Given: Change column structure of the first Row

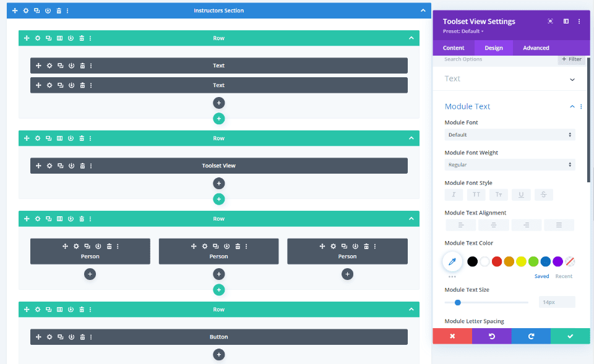Looking at the screenshot, I should click(59, 38).
